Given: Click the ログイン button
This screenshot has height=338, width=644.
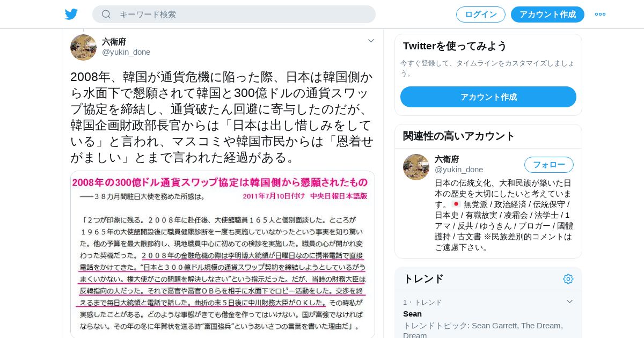Looking at the screenshot, I should click(x=481, y=14).
